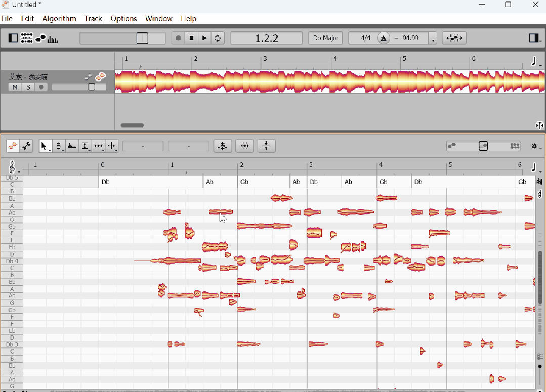The width and height of the screenshot is (546, 392).
Task: Open the Algorithm menu
Action: point(59,19)
